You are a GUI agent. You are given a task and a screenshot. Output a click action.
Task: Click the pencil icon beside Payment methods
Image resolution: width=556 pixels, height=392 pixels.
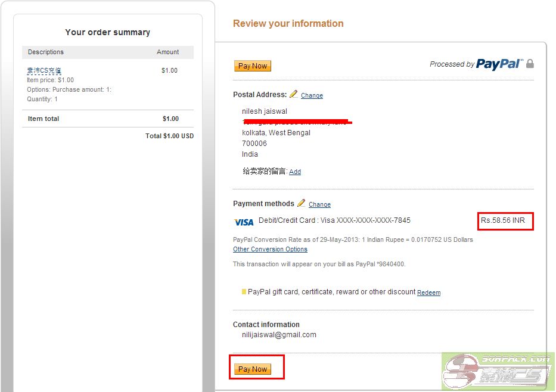coord(302,203)
